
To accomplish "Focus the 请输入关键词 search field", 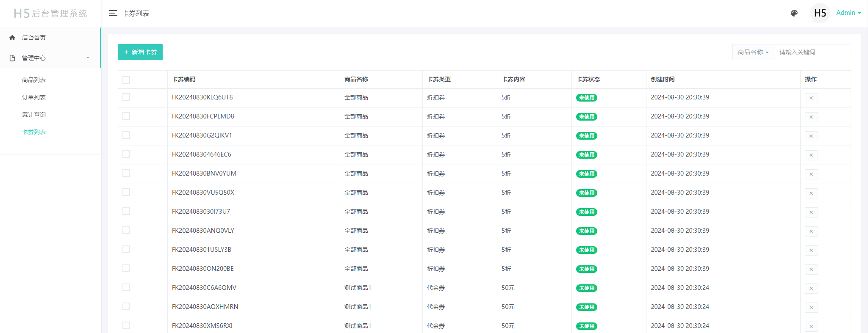I will click(x=812, y=52).
